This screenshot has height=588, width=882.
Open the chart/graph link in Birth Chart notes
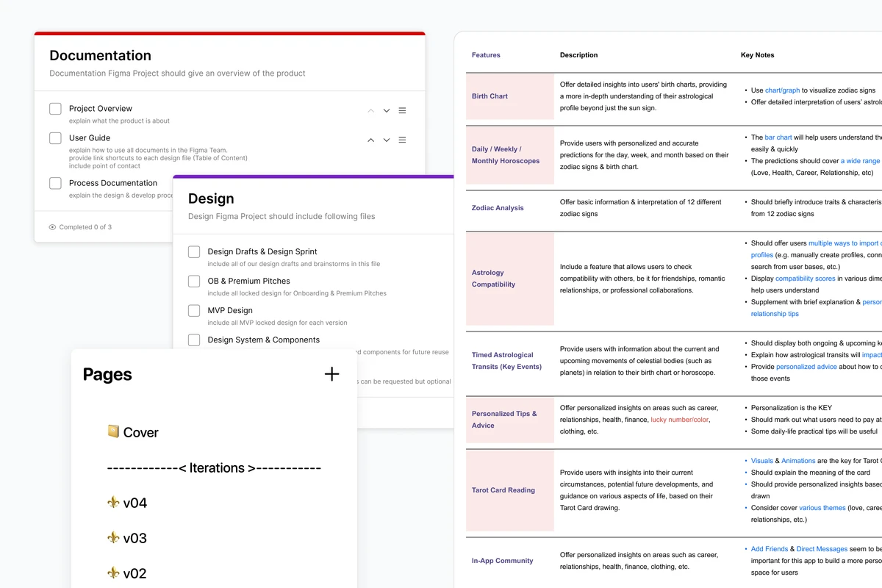pos(781,90)
